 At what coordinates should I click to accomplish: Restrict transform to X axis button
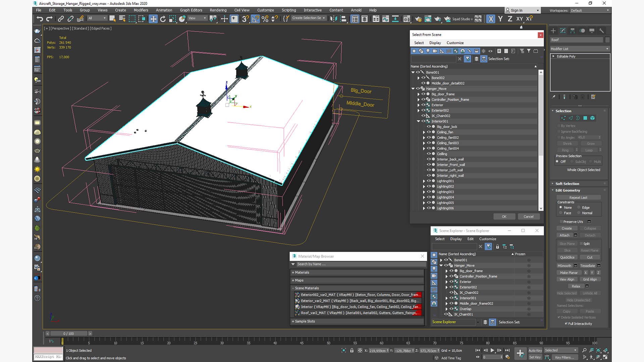coord(491,19)
